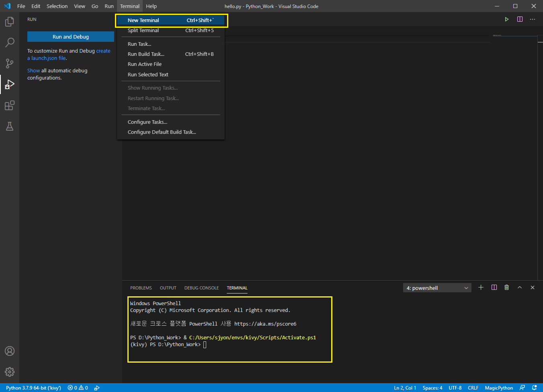Select the Run and Debug activity icon
543x392 pixels.
[x=10, y=84]
